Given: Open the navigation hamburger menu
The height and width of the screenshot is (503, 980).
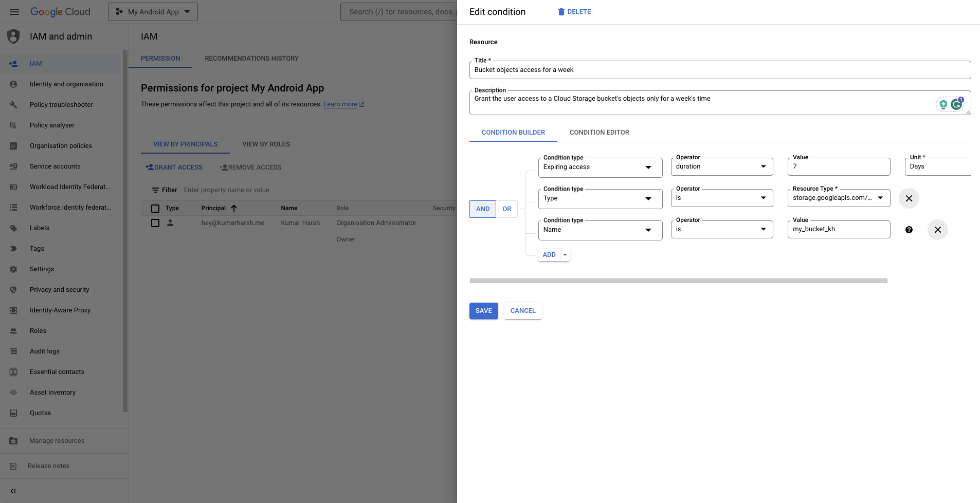Looking at the screenshot, I should [x=14, y=11].
